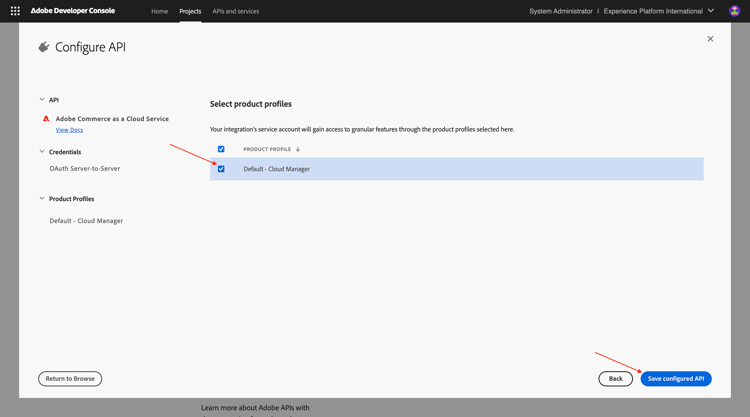Viewport: 750px width, 417px height.
Task: Collapse the Product Profiles section
Action: pos(42,198)
